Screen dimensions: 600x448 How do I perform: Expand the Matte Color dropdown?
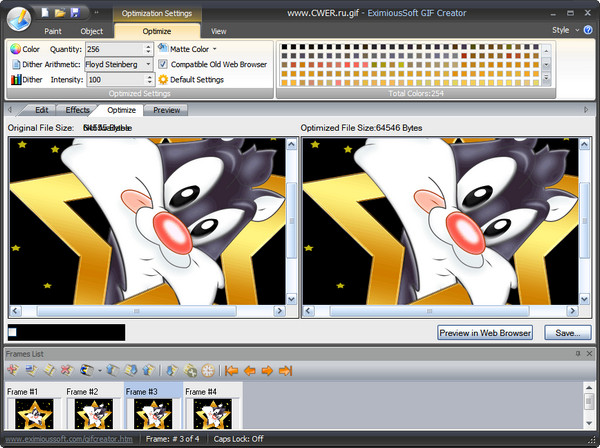(215, 48)
